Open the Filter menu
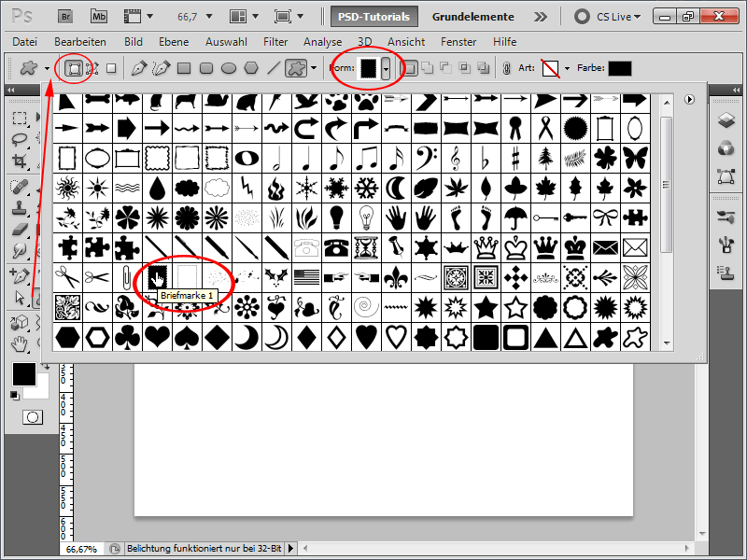The width and height of the screenshot is (747, 560). pos(275,42)
